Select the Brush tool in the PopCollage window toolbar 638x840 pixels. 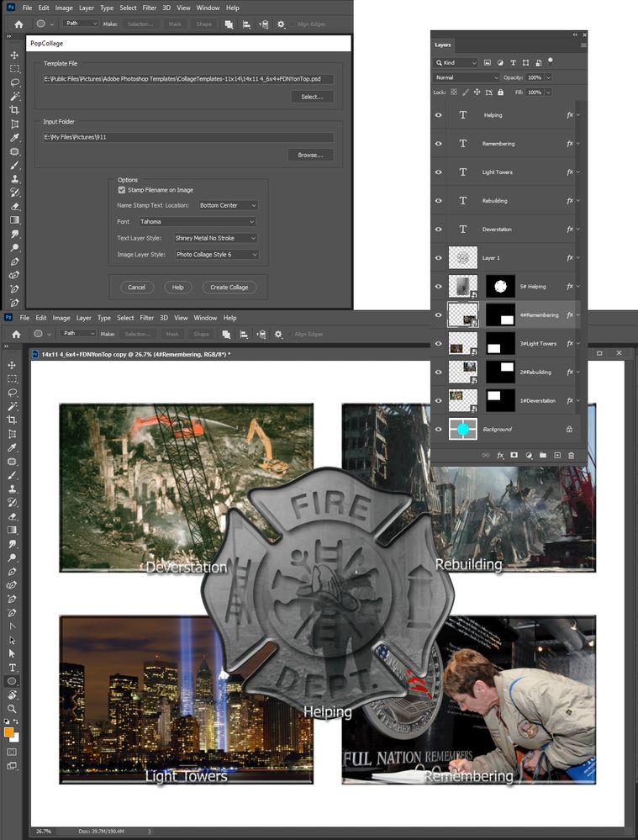tap(14, 165)
